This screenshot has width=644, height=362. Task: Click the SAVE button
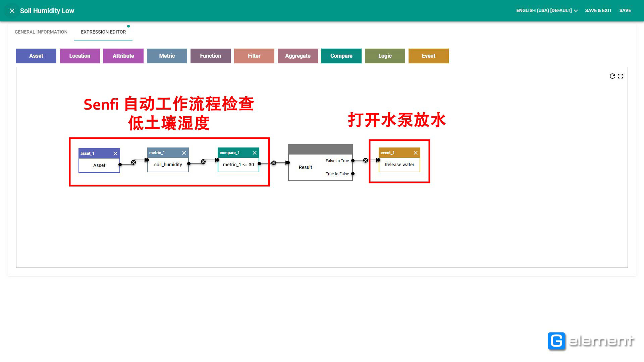[625, 11]
